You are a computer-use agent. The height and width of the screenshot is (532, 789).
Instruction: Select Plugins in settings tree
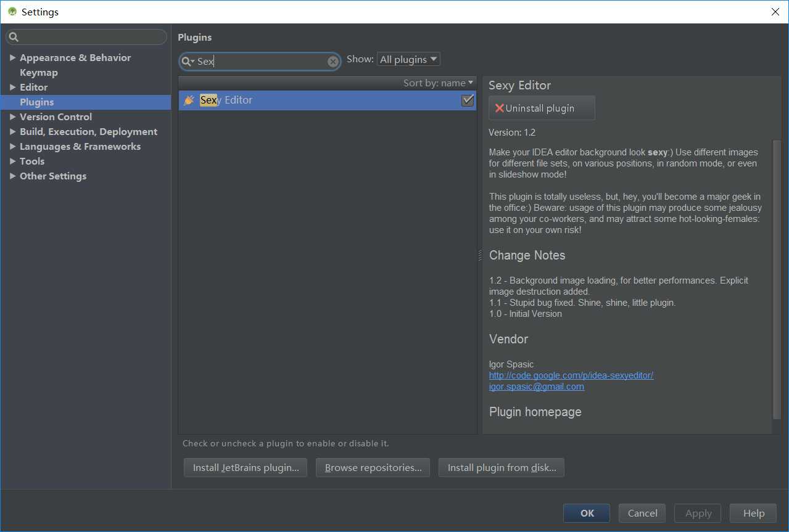click(x=86, y=102)
